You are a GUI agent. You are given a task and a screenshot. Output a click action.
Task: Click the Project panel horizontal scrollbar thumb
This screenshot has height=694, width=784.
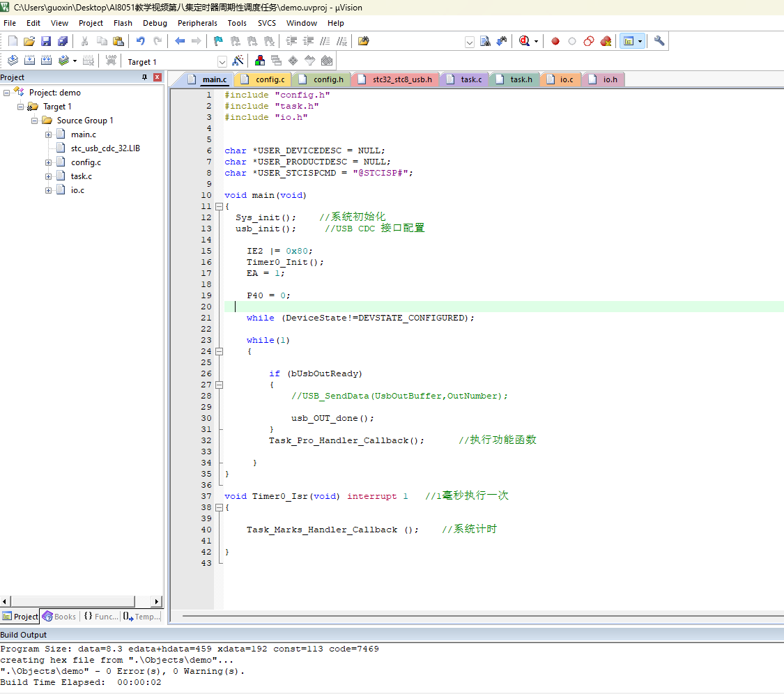point(72,601)
